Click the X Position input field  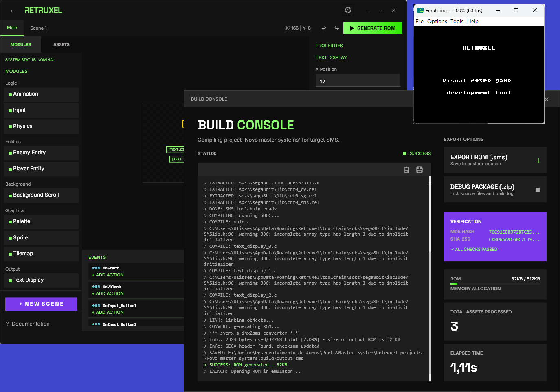click(x=358, y=81)
